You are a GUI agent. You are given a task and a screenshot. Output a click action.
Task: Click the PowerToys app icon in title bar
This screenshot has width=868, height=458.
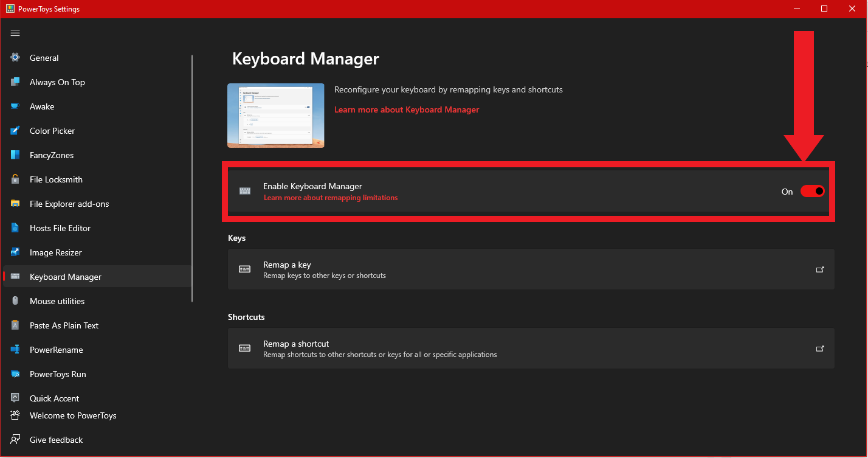coord(10,9)
